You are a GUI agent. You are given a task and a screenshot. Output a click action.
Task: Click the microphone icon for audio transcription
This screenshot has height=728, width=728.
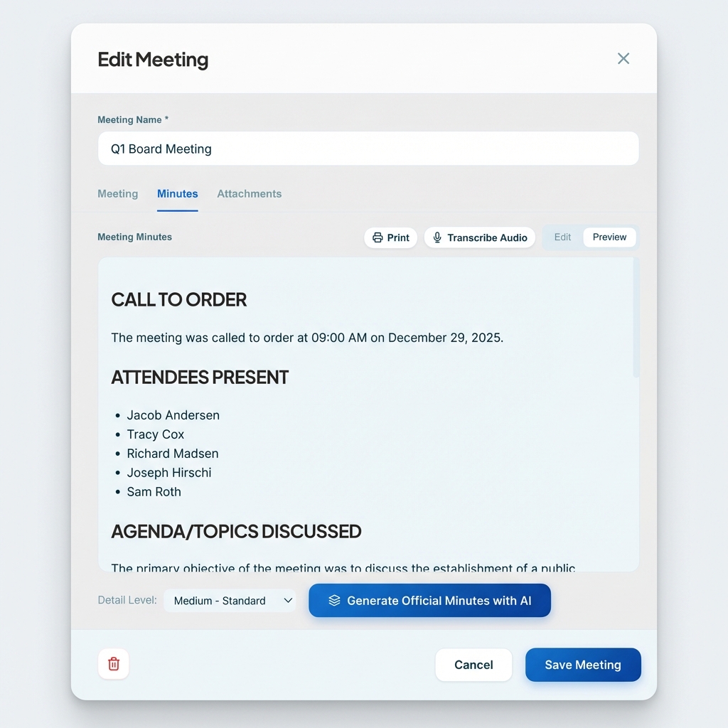tap(437, 237)
